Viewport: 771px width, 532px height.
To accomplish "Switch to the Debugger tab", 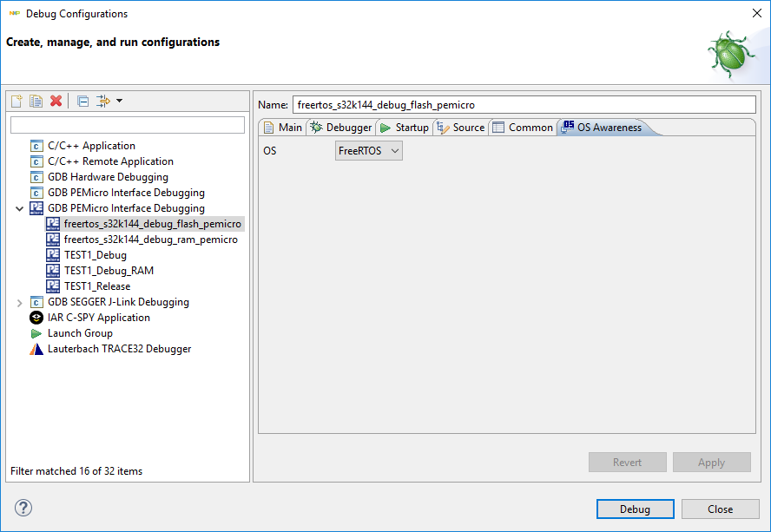I will point(341,128).
